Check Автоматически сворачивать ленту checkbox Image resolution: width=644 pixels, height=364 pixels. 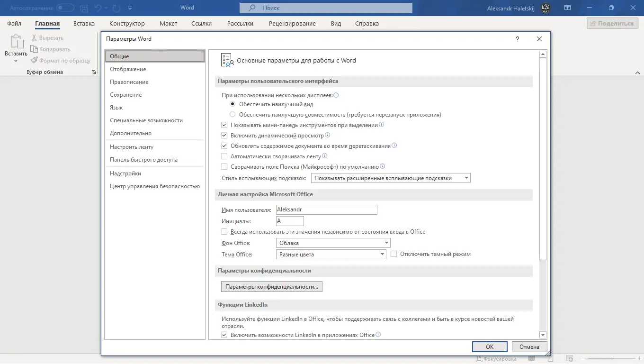pos(224,156)
